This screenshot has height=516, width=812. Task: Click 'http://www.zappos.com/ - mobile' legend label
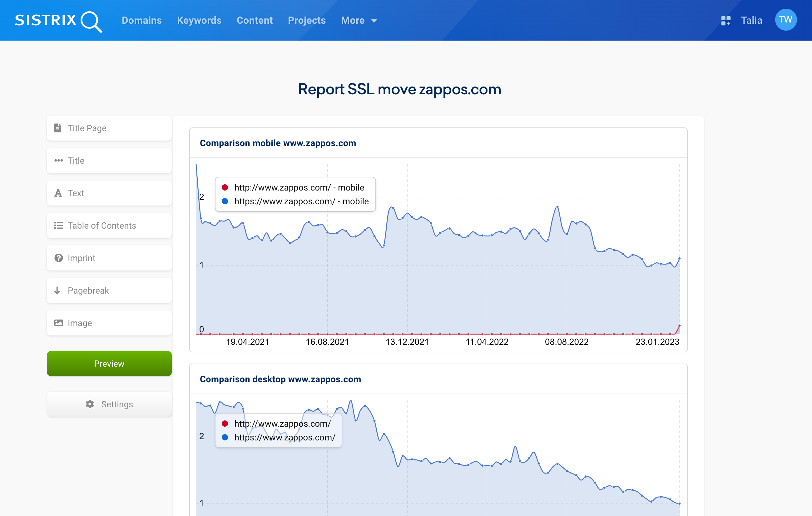(x=299, y=187)
